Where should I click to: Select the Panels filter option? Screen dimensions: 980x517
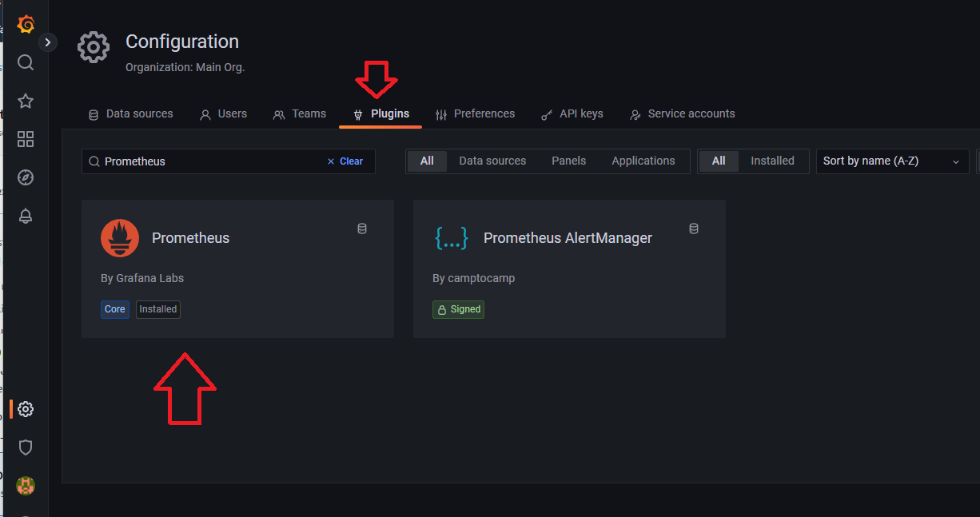[568, 161]
